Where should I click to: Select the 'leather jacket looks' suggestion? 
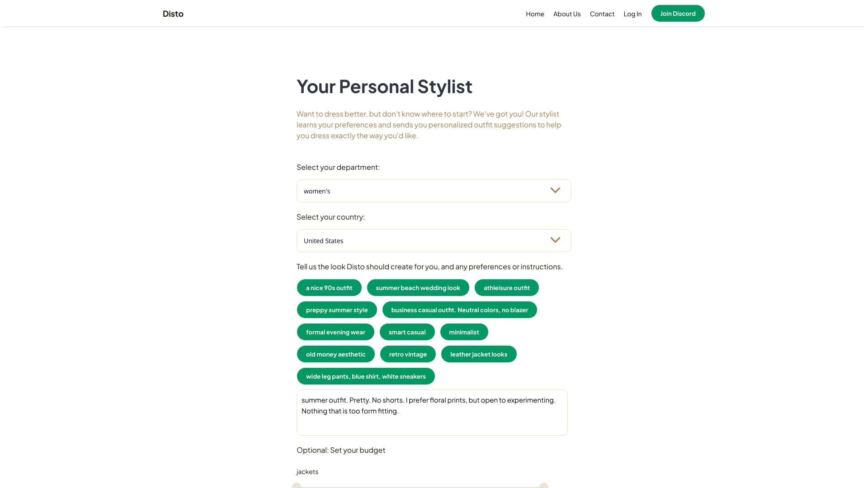[x=478, y=354]
